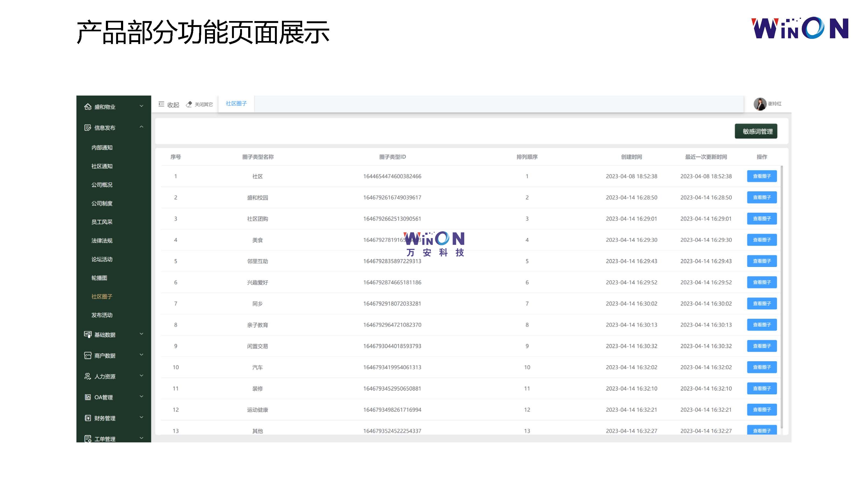Click the 圈子类型ID column header
Viewport: 868px width, 488px height.
[x=392, y=157]
